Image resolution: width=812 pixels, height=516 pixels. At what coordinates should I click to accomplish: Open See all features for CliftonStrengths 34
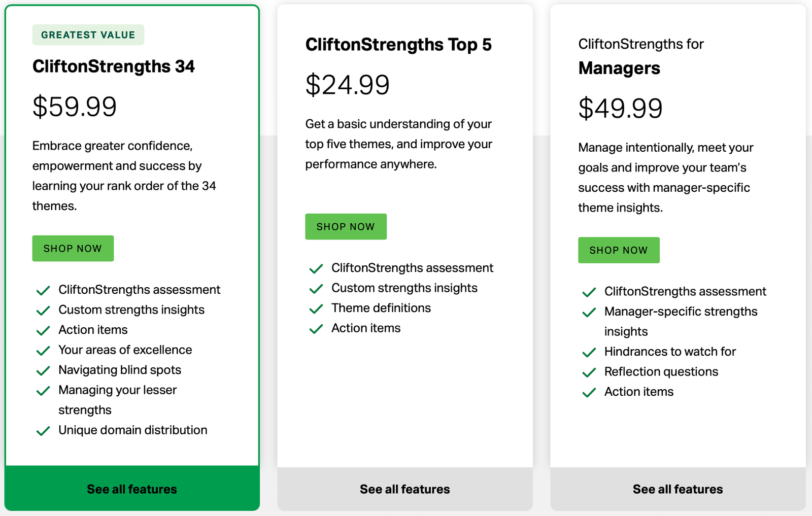(131, 489)
